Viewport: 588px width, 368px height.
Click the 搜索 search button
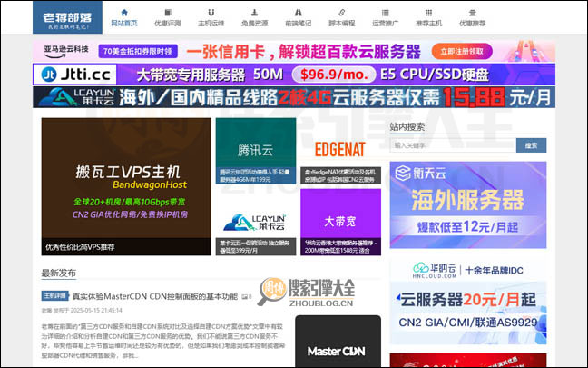click(x=532, y=145)
